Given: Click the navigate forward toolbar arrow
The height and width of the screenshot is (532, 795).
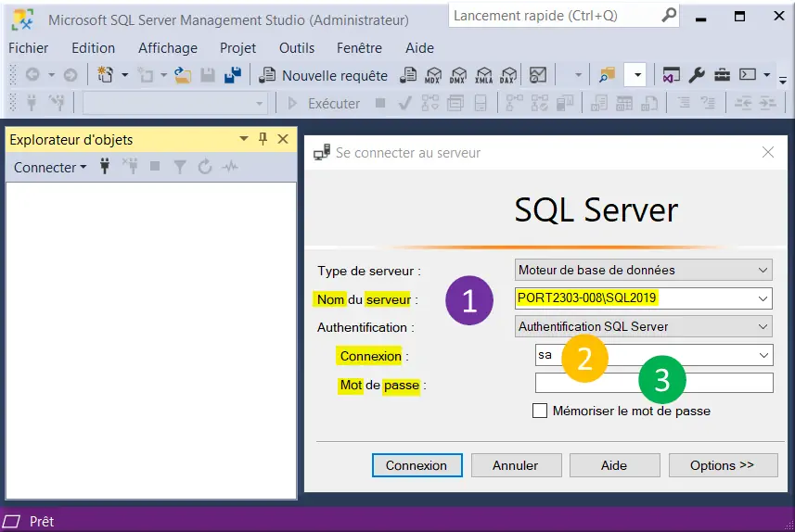Looking at the screenshot, I should (71, 75).
